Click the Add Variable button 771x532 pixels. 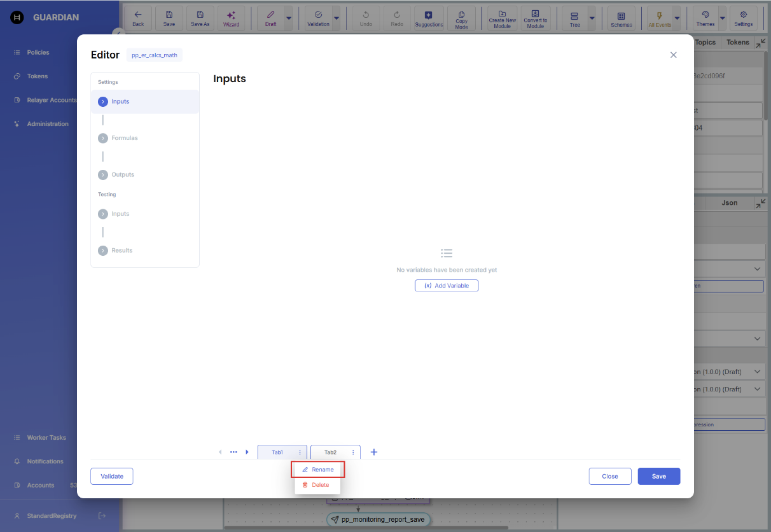(x=447, y=286)
